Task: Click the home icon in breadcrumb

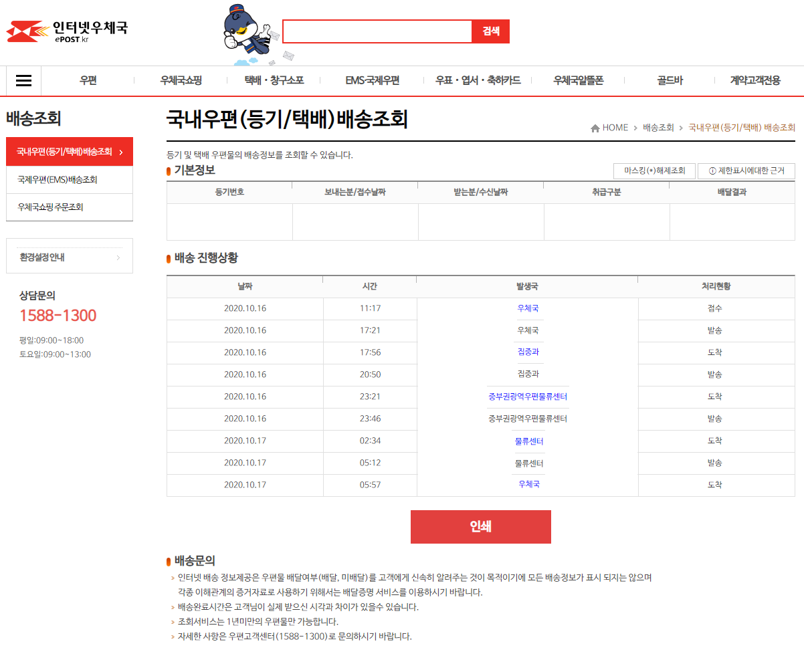Action: tap(595, 128)
